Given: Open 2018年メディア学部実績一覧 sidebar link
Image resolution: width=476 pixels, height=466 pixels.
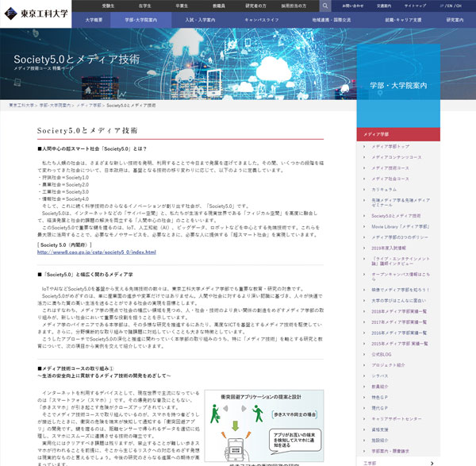Looking at the screenshot, I should click(x=399, y=311).
